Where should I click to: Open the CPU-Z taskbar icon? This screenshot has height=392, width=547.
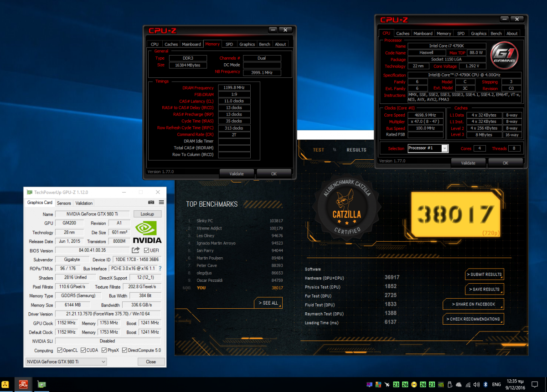[x=22, y=385]
